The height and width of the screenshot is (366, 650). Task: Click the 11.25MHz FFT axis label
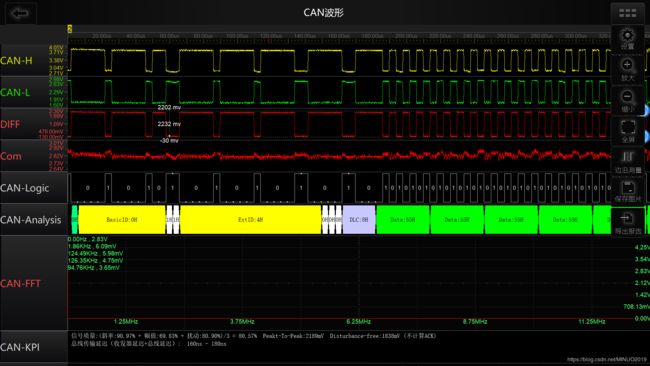point(592,322)
